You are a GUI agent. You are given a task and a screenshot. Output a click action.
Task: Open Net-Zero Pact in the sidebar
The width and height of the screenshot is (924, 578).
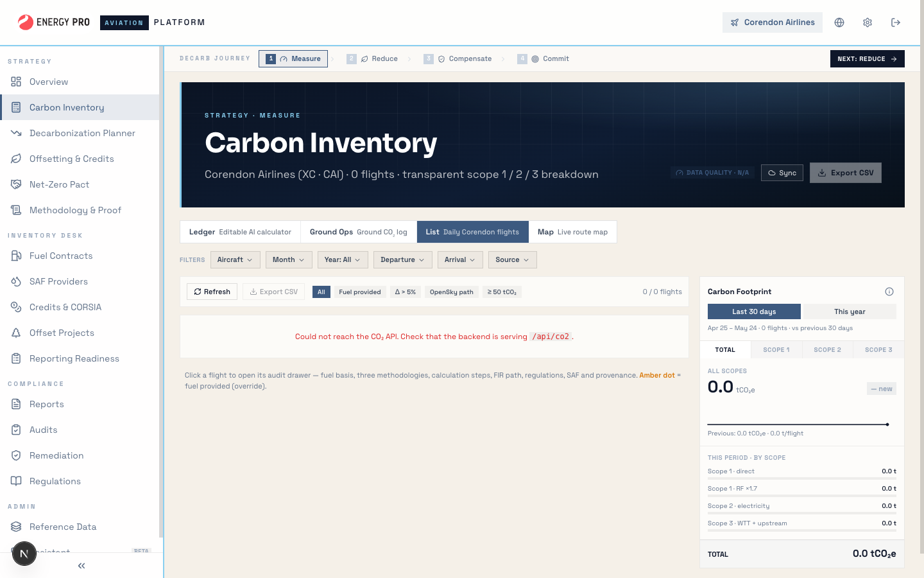point(80,184)
